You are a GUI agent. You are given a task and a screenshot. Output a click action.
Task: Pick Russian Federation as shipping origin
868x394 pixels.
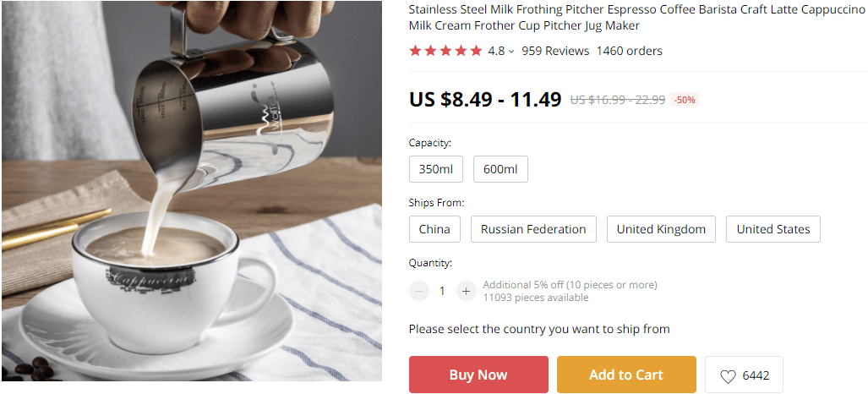click(x=533, y=229)
